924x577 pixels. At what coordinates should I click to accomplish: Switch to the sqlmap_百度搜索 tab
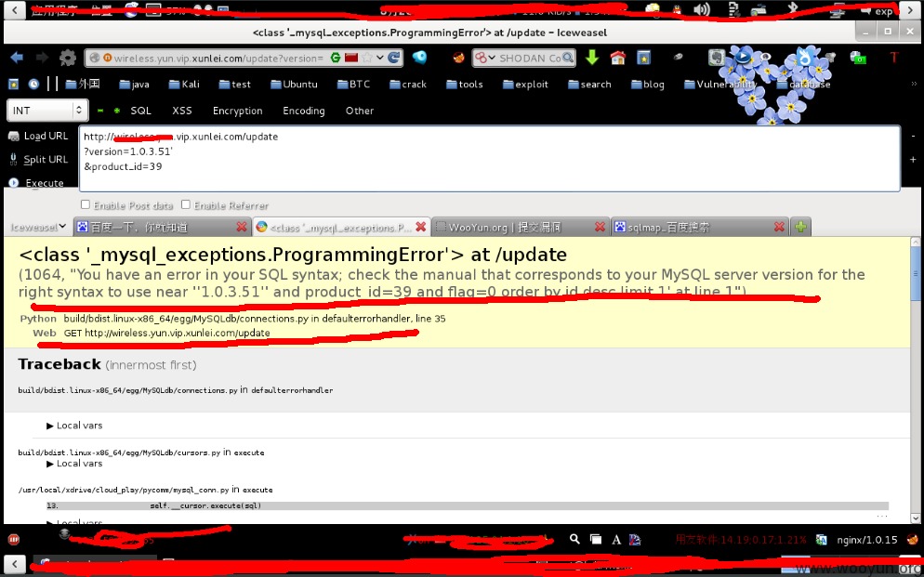699,228
